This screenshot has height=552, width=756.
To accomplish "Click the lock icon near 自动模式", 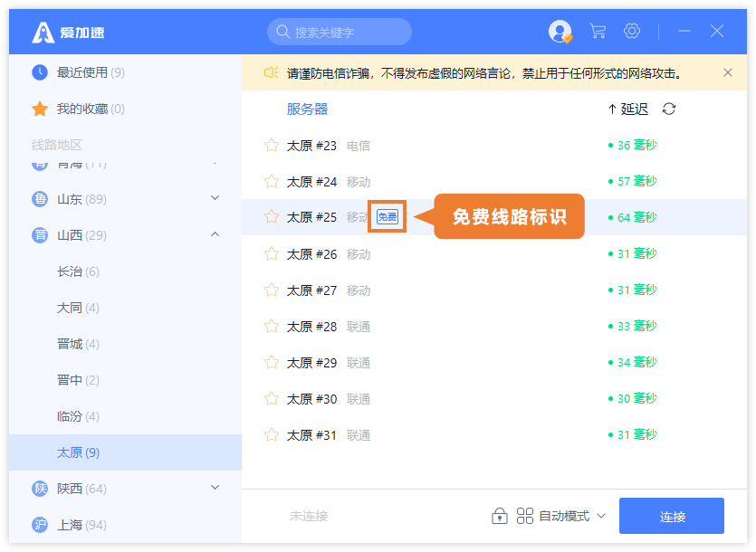I will (499, 515).
